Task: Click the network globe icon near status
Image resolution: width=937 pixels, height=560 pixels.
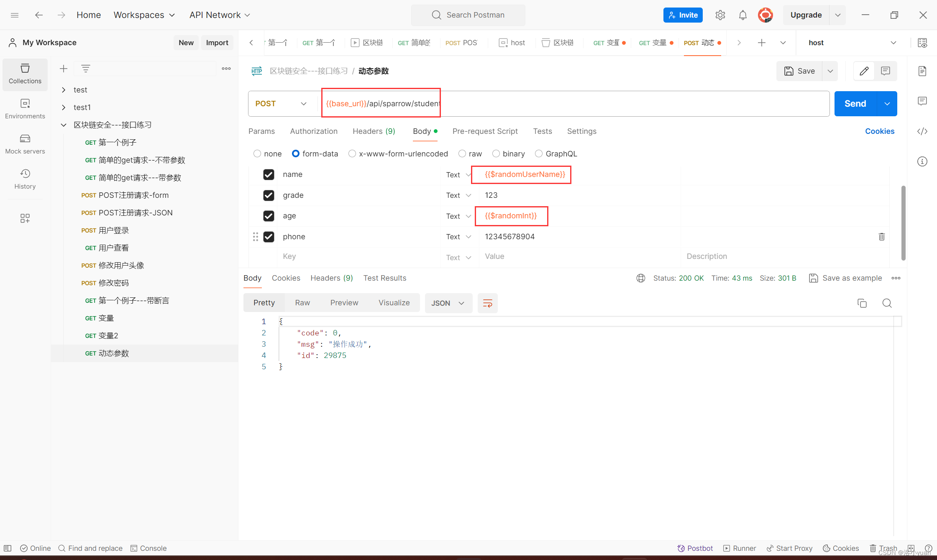Action: [640, 278]
